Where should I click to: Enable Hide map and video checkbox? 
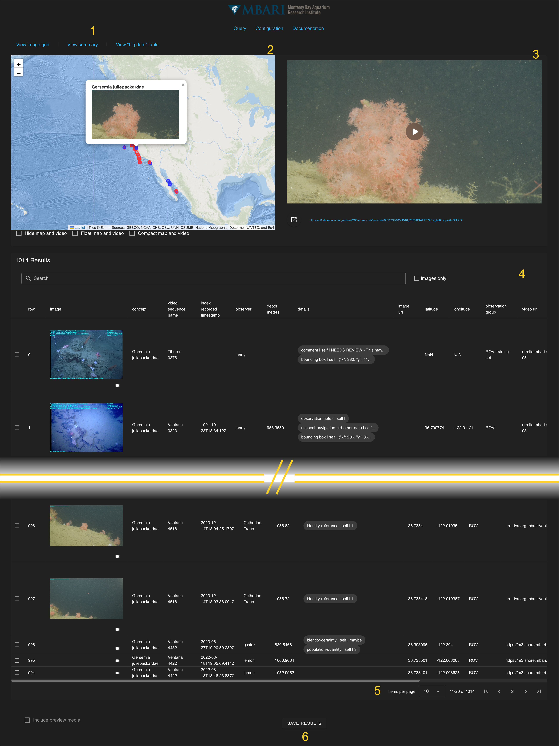19,233
